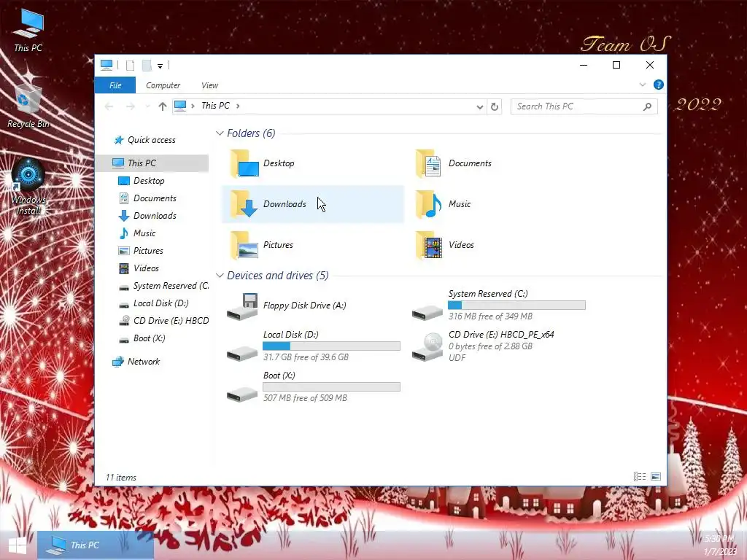Select the Local Disk (D:) drive icon

pos(242,354)
